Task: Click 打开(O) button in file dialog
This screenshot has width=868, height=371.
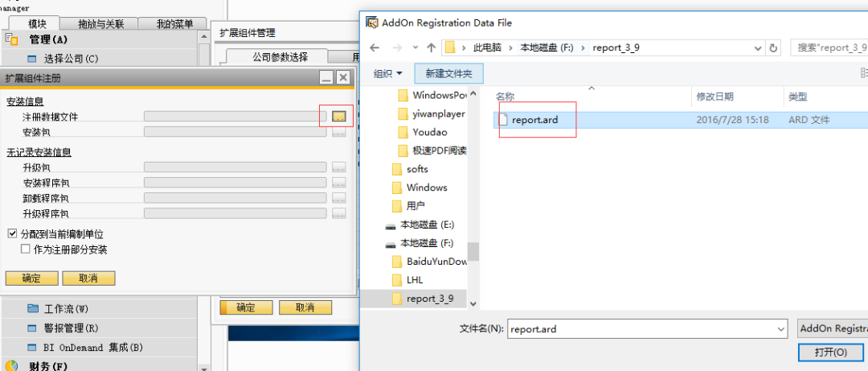Action: [831, 352]
